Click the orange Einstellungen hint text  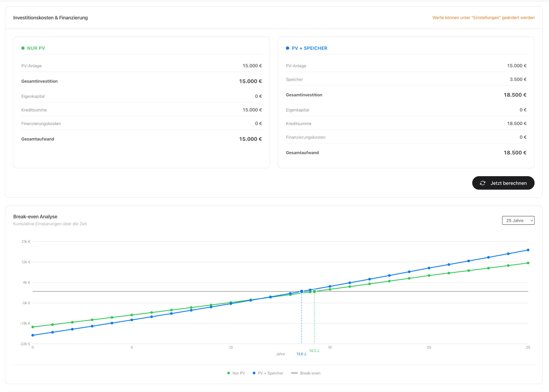pos(483,18)
